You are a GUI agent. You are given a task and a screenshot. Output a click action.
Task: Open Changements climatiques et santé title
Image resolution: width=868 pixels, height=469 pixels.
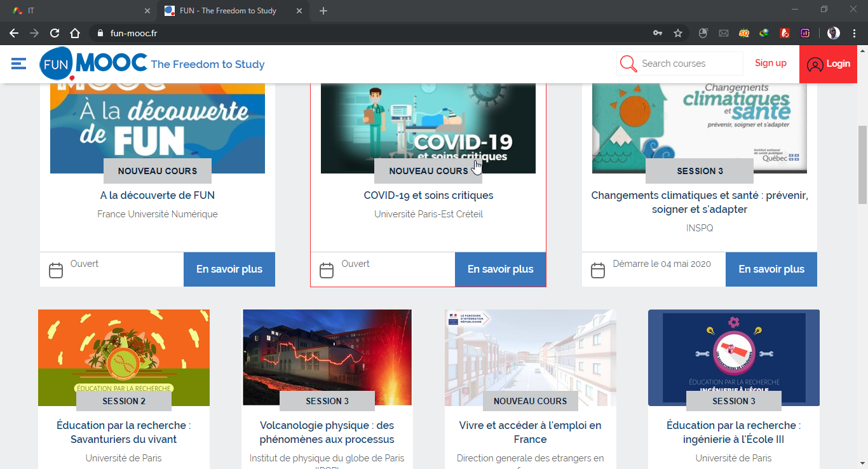coord(700,202)
